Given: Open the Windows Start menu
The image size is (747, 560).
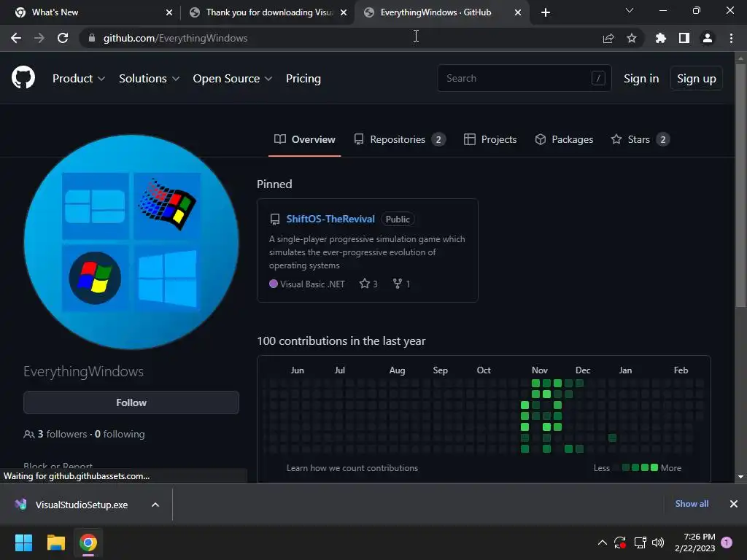Looking at the screenshot, I should click(23, 542).
